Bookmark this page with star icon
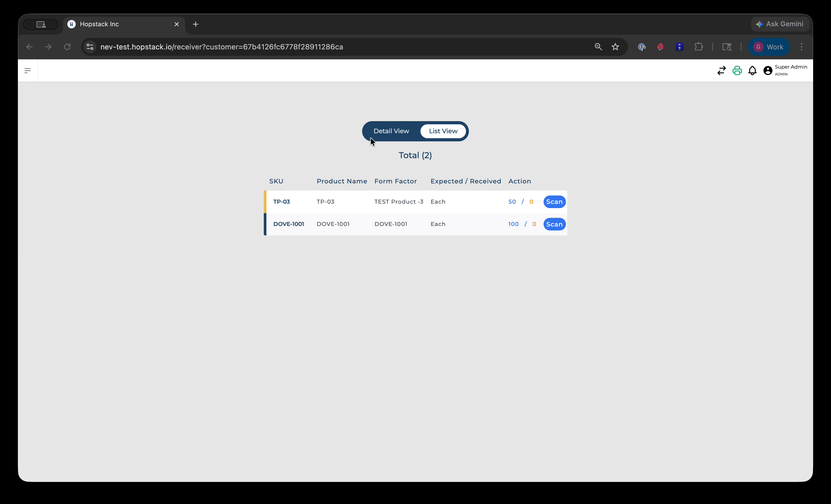This screenshot has width=831, height=504. (x=616, y=47)
